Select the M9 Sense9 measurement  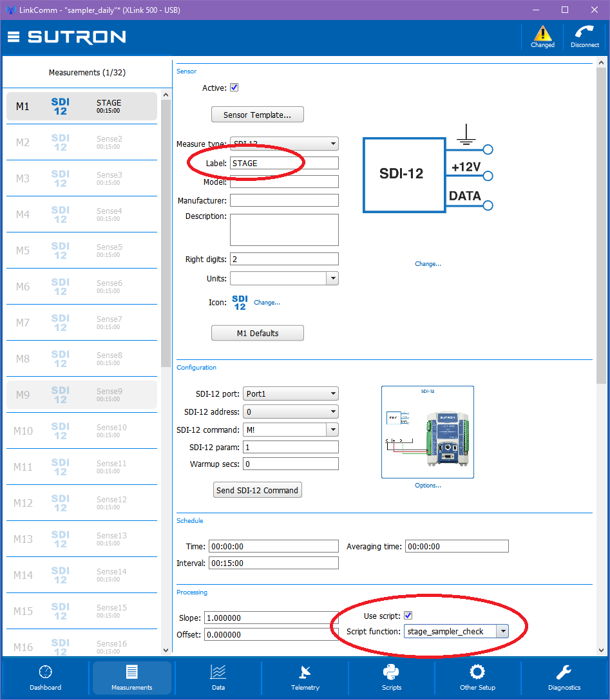[82, 395]
